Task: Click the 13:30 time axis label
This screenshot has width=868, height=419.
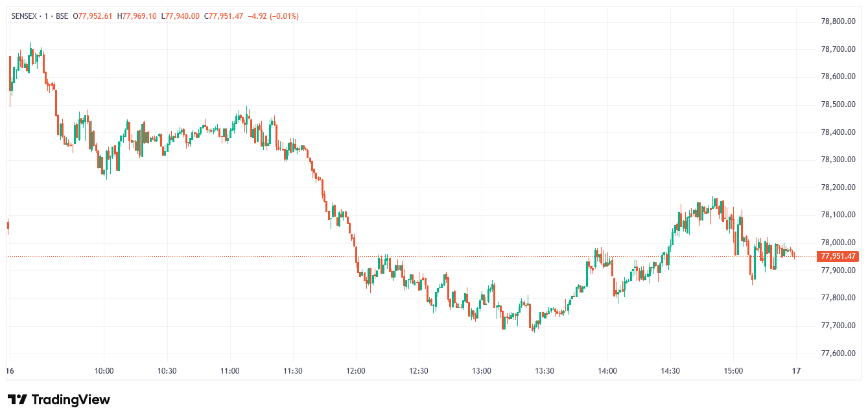Action: pyautogui.click(x=545, y=371)
